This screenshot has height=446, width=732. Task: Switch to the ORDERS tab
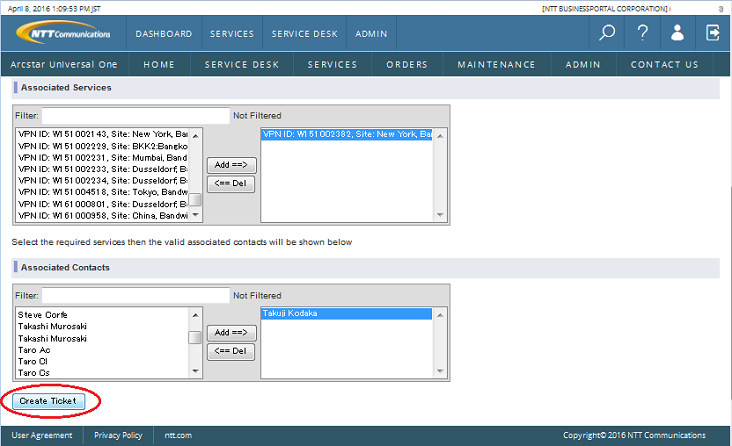coord(407,65)
